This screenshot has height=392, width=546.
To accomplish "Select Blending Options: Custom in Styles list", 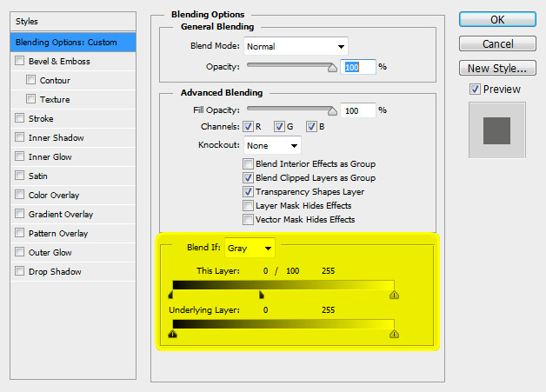I will (x=73, y=42).
